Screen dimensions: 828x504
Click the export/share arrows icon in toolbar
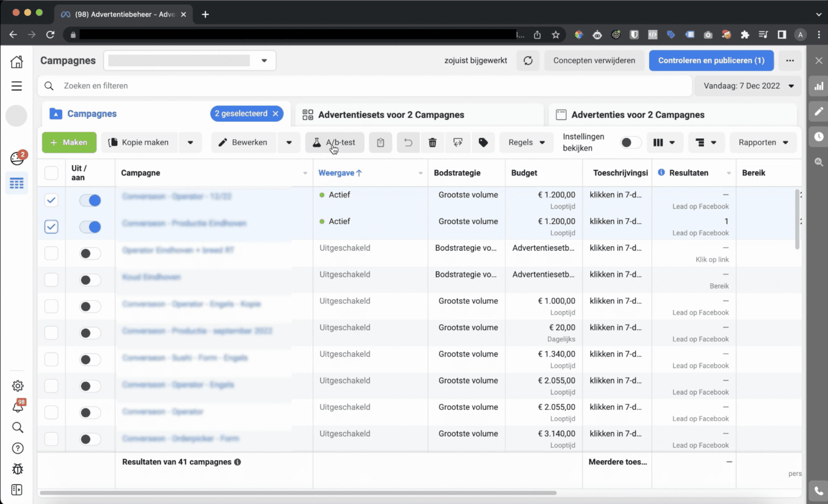[458, 142]
